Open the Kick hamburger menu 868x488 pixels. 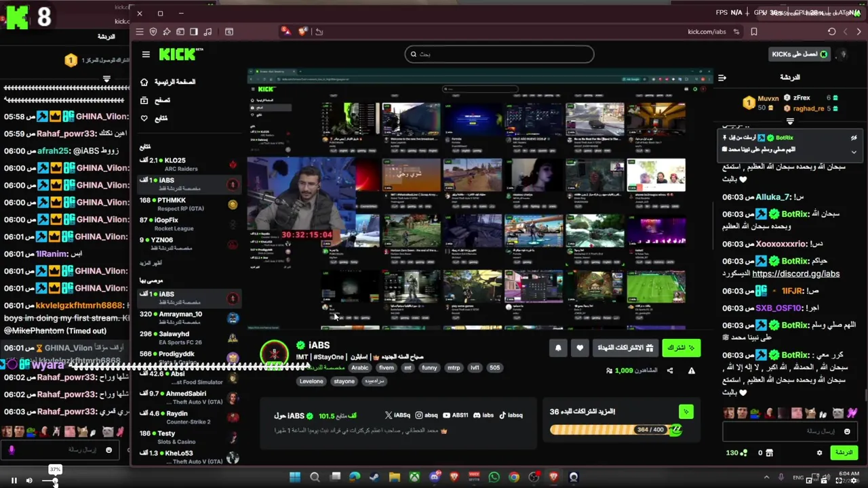click(x=146, y=54)
